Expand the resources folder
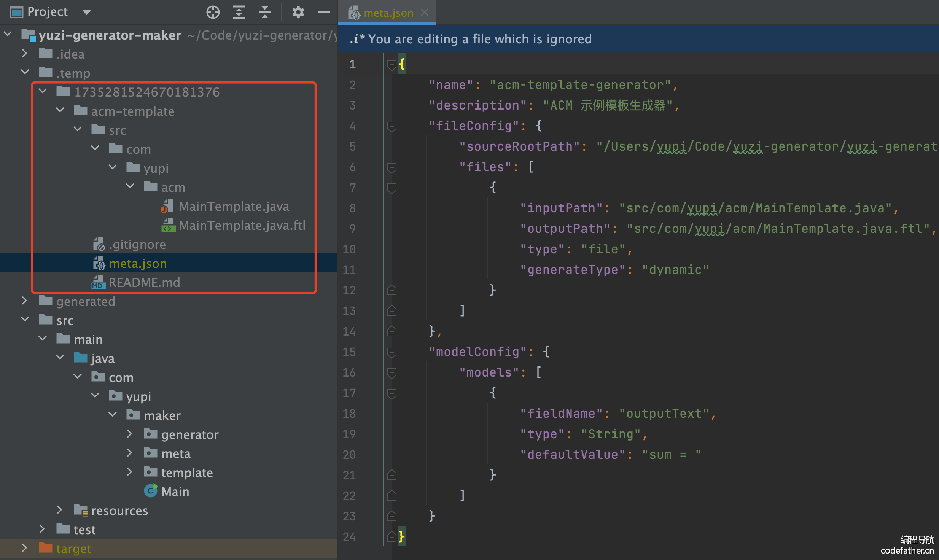Image resolution: width=939 pixels, height=560 pixels. [60, 510]
